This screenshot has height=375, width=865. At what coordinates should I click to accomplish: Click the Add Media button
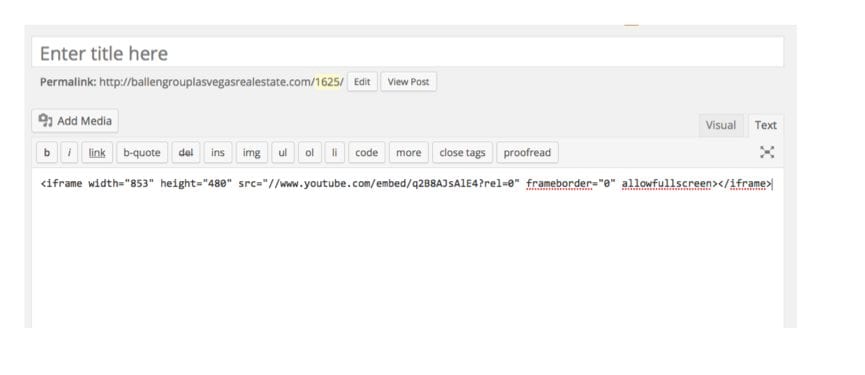point(75,121)
